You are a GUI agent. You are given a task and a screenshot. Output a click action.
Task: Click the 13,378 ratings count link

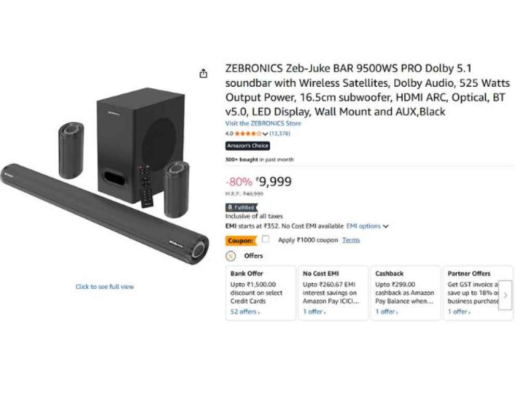click(280, 134)
